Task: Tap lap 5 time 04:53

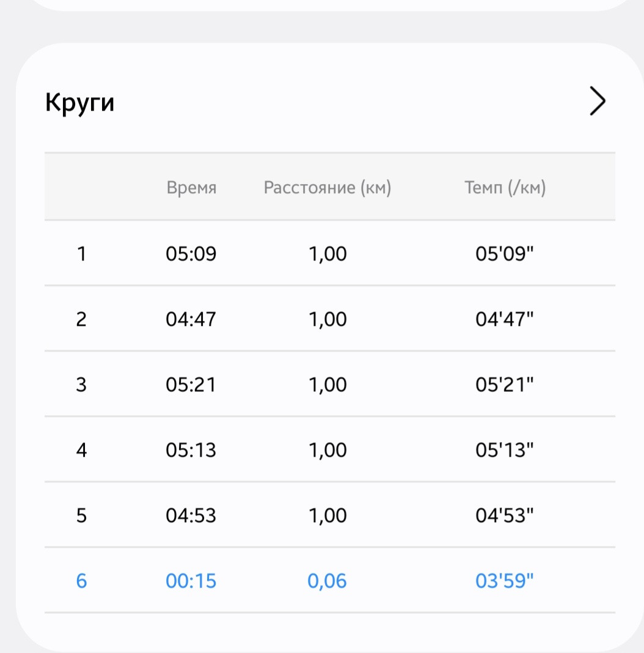Action: point(191,515)
